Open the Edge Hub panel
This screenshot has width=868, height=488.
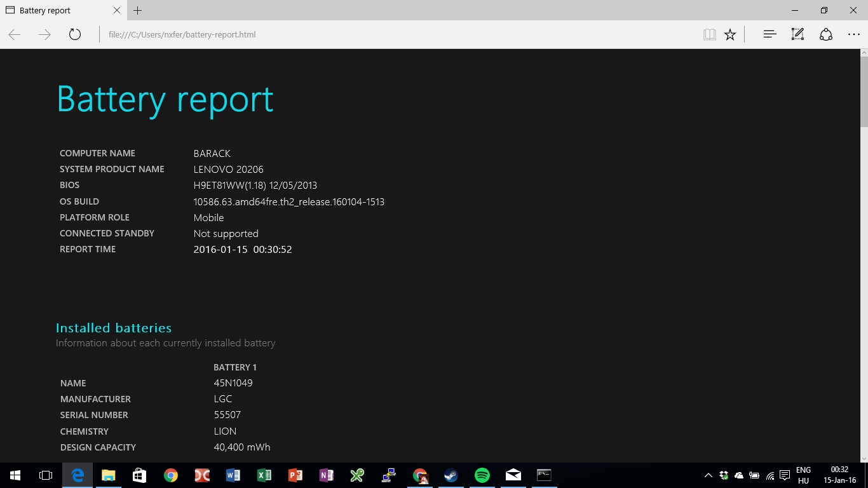click(x=770, y=34)
